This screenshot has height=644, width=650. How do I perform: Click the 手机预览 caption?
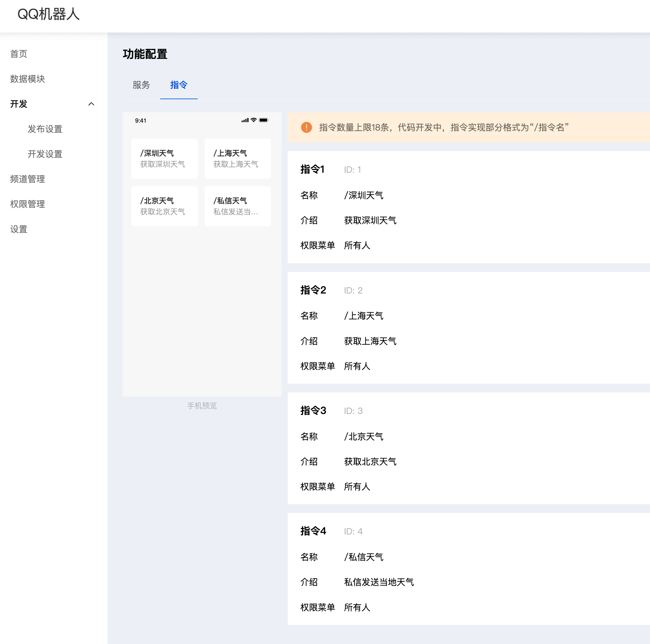coord(202,406)
